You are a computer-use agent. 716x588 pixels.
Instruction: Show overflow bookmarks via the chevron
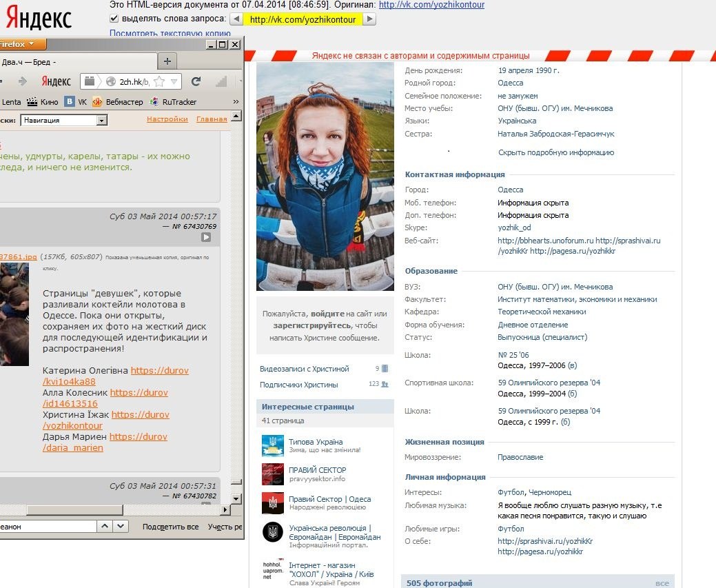(236, 101)
